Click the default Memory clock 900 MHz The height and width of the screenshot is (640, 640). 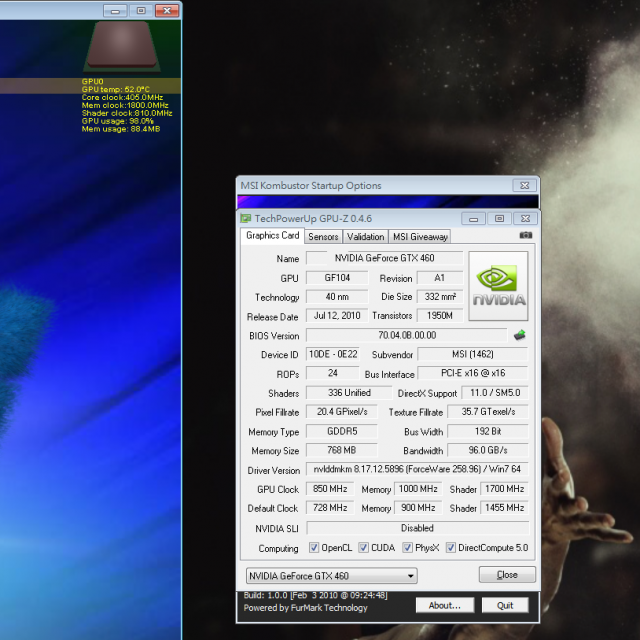click(418, 508)
